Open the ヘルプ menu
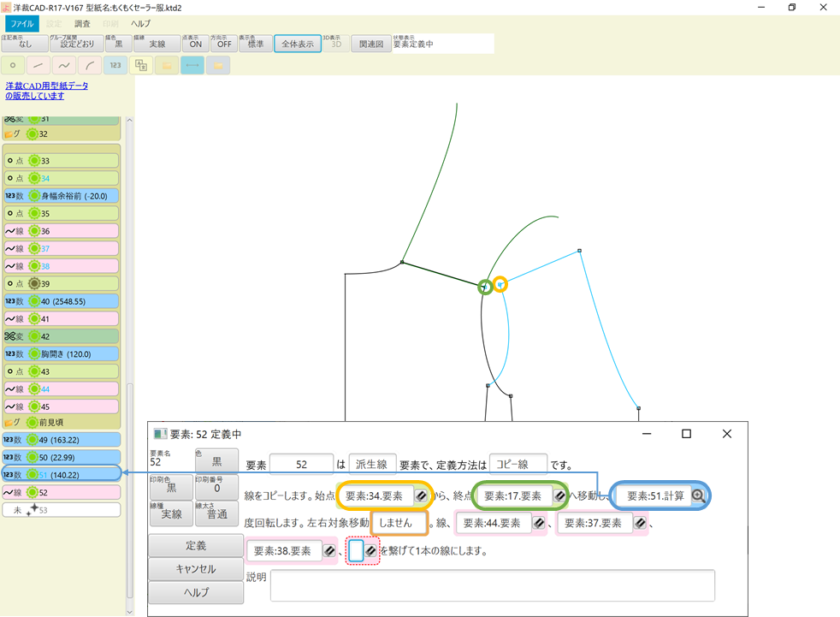 [139, 23]
